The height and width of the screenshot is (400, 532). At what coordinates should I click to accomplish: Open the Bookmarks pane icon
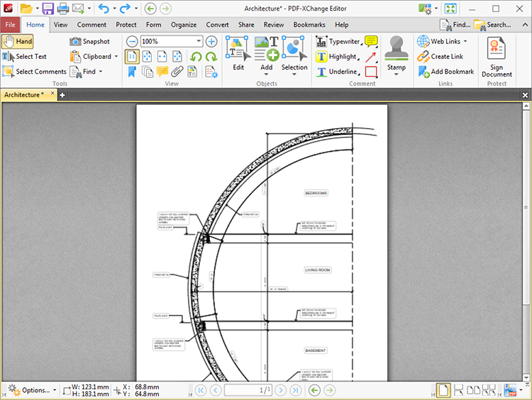pos(132,72)
